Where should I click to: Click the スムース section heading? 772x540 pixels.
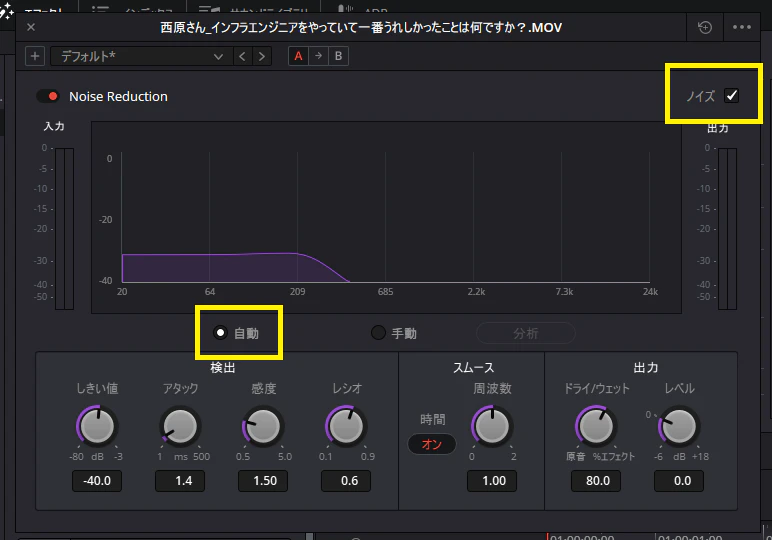point(474,368)
